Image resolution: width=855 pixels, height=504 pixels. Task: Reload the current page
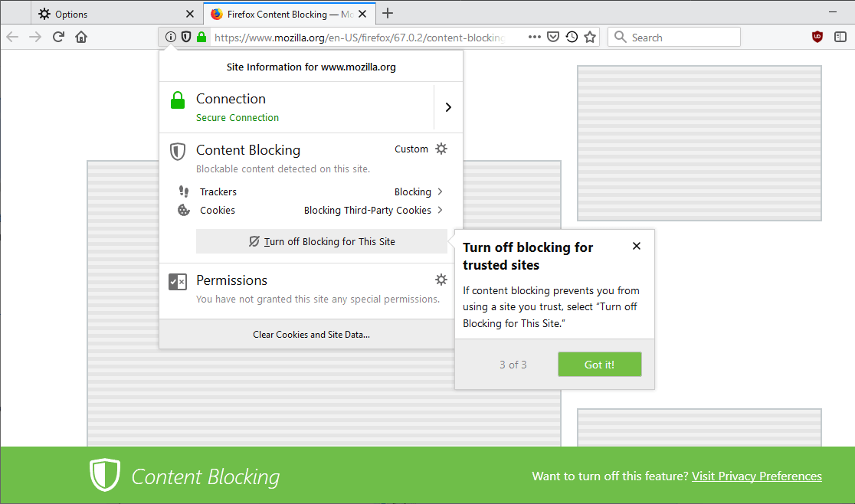point(58,37)
